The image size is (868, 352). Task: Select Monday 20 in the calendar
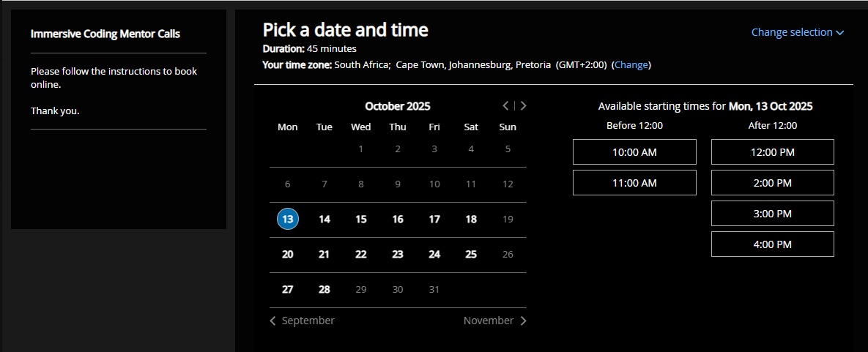[x=288, y=254]
